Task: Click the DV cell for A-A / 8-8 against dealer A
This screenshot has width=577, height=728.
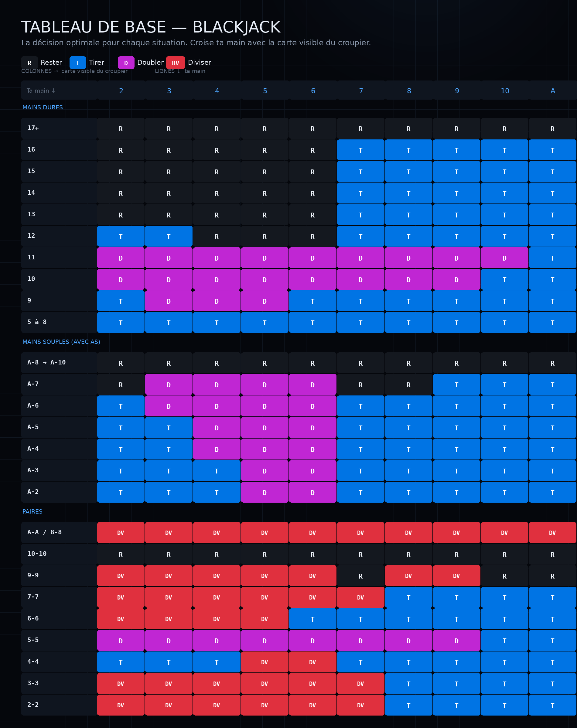Action: (552, 532)
